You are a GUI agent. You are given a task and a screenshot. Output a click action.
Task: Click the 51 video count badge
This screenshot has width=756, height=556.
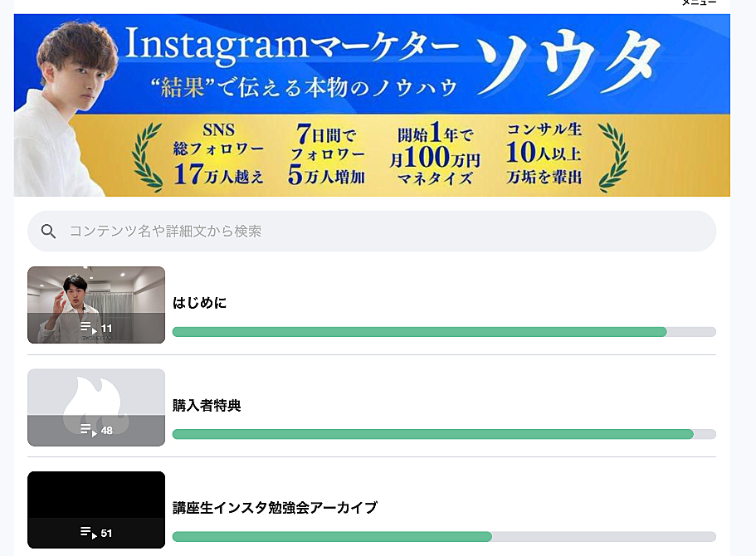click(x=106, y=534)
